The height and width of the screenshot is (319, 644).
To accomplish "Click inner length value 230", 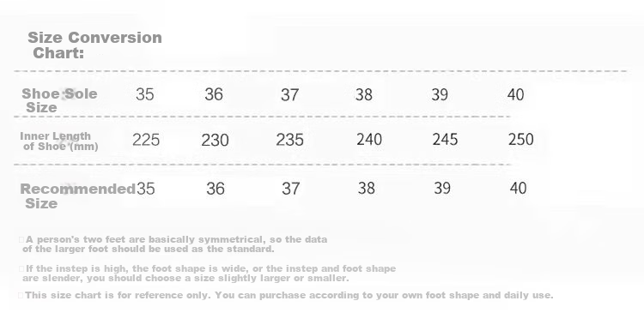I will point(215,141).
